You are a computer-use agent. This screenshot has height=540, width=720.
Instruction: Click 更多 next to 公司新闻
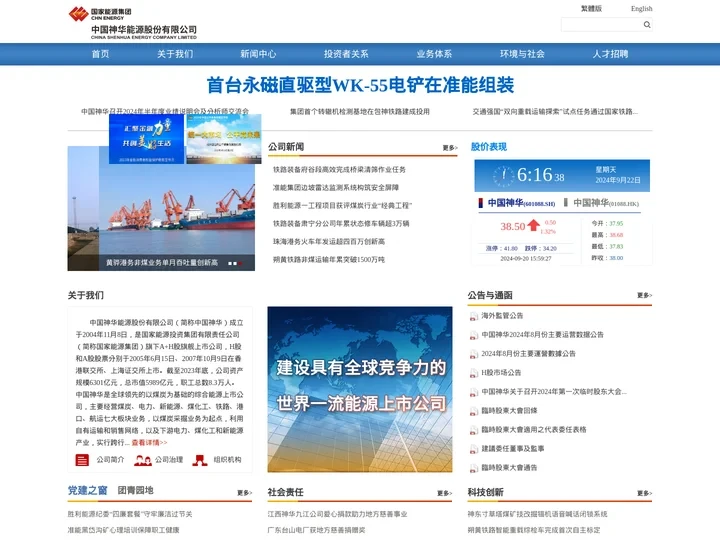(450, 147)
